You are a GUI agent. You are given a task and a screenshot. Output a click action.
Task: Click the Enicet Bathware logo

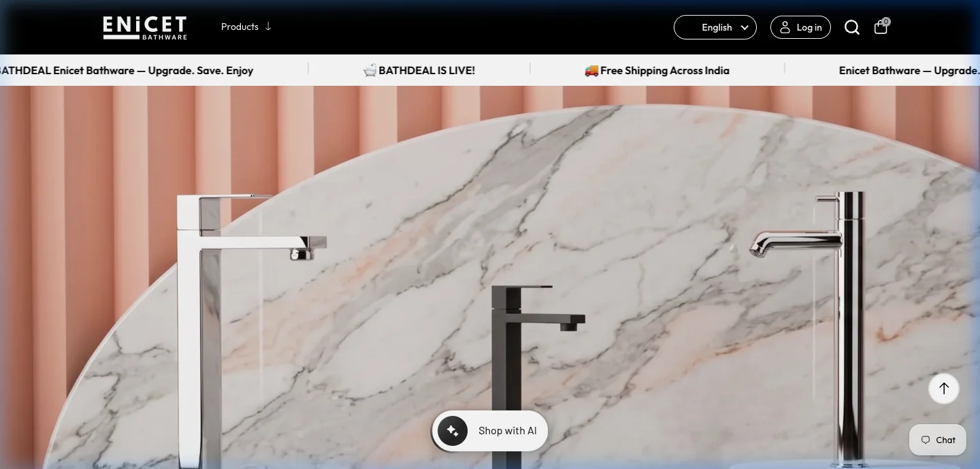[145, 27]
